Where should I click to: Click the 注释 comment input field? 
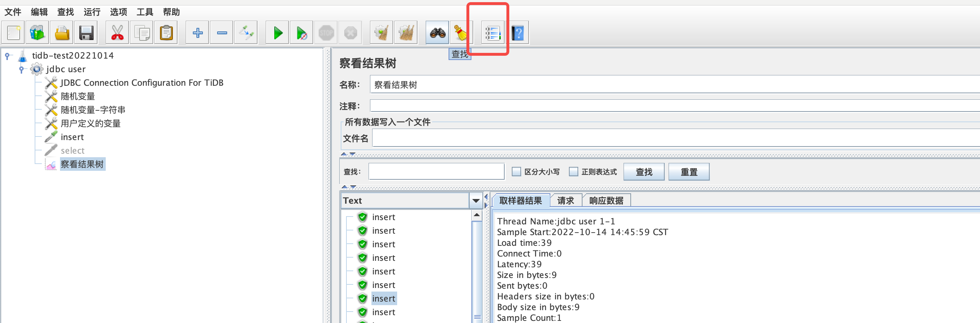click(675, 106)
